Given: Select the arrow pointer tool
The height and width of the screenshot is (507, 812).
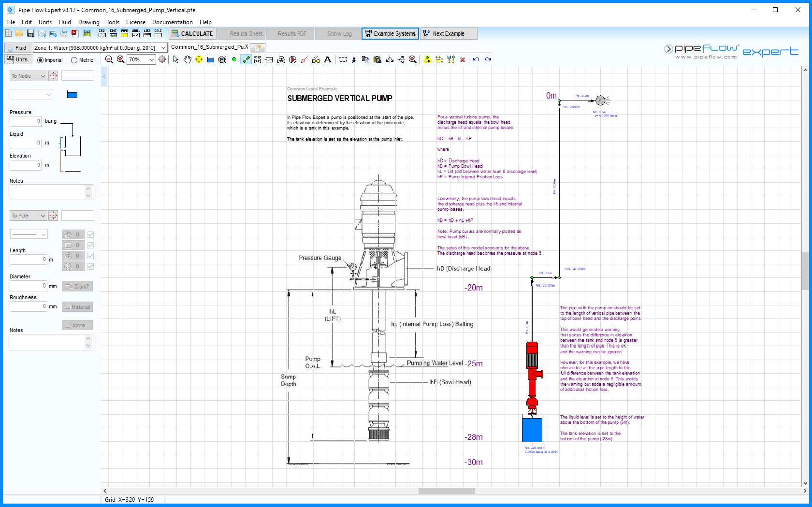Looking at the screenshot, I should (176, 59).
